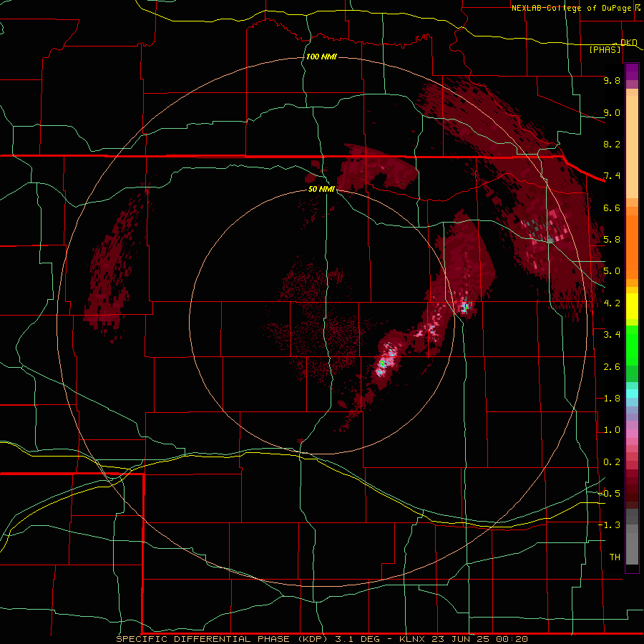Click the "50 NMI" range ring label

click(321, 189)
